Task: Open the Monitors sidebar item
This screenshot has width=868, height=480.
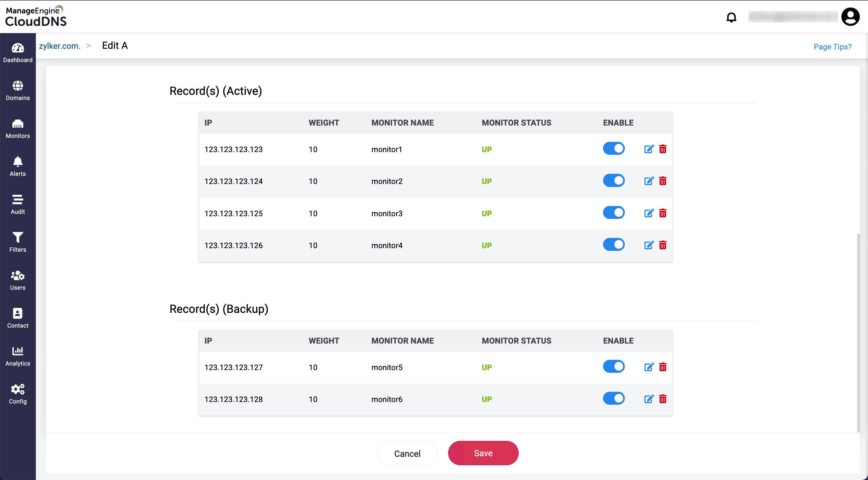Action: click(17, 129)
